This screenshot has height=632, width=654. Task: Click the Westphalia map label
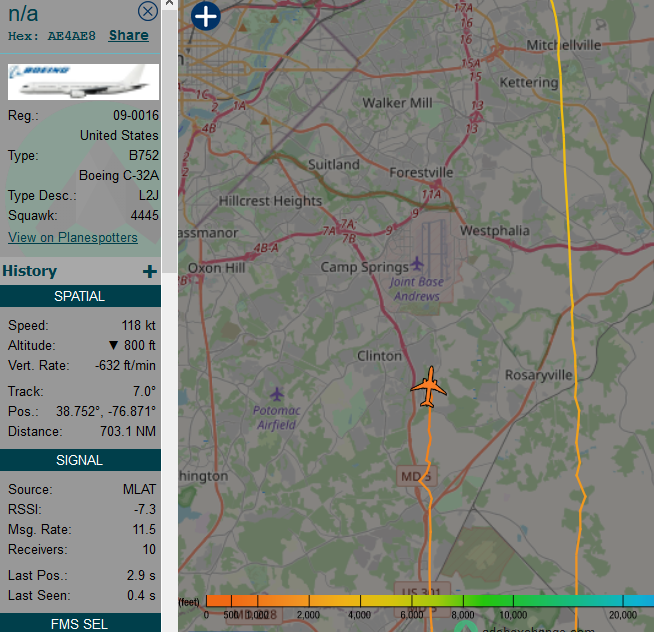[495, 231]
